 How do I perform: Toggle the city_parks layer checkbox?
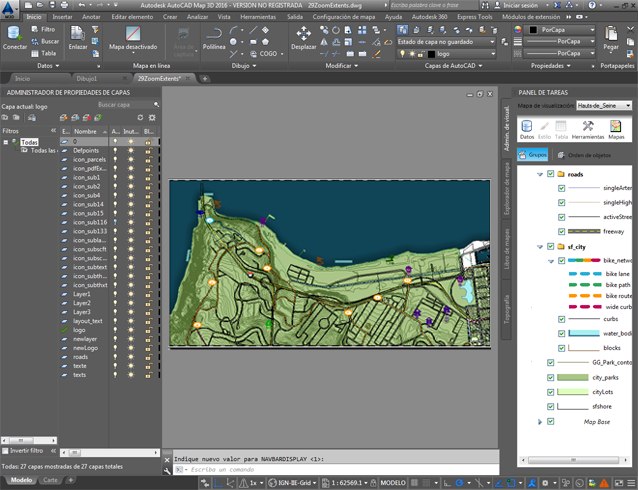pyautogui.click(x=551, y=378)
